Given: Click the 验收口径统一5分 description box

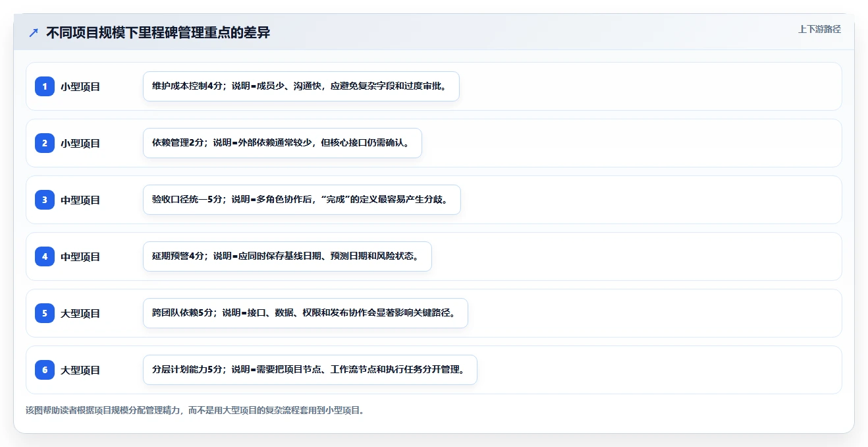Looking at the screenshot, I should click(302, 200).
